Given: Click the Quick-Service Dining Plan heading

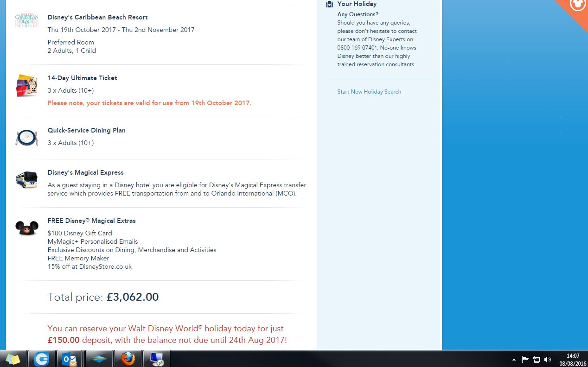Looking at the screenshot, I should coord(86,130).
